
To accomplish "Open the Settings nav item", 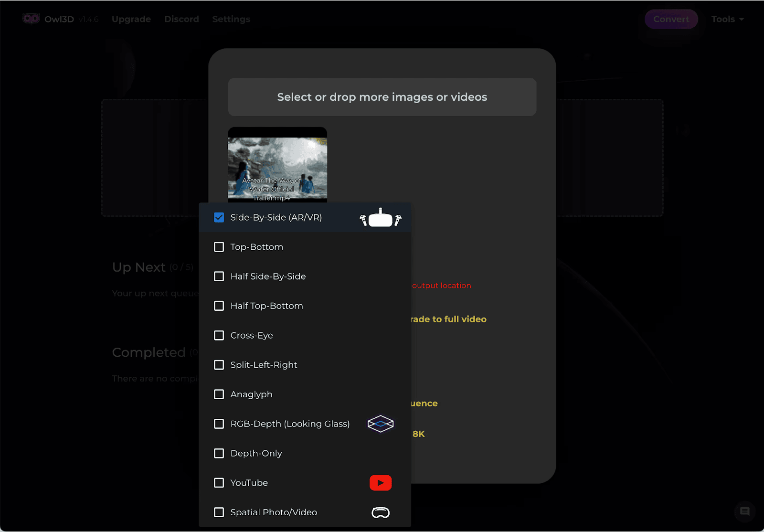I will (231, 19).
